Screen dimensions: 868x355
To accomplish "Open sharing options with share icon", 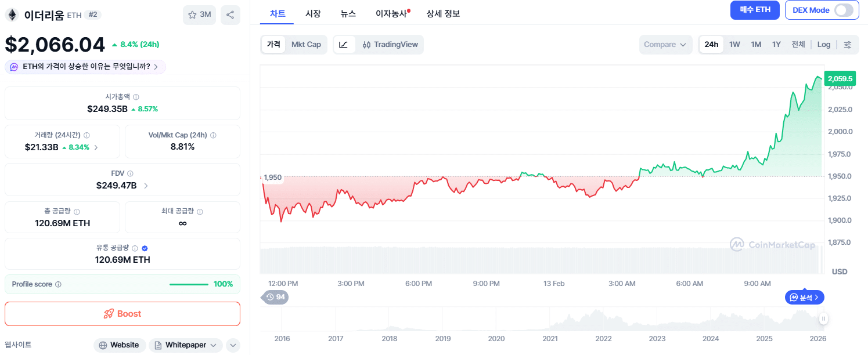I will click(x=230, y=15).
